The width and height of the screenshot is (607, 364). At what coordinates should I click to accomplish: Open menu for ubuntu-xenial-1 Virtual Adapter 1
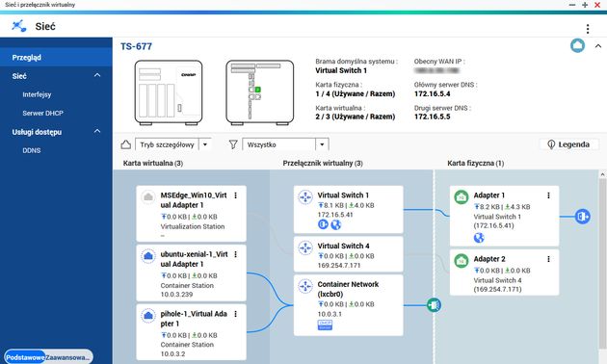click(x=235, y=254)
